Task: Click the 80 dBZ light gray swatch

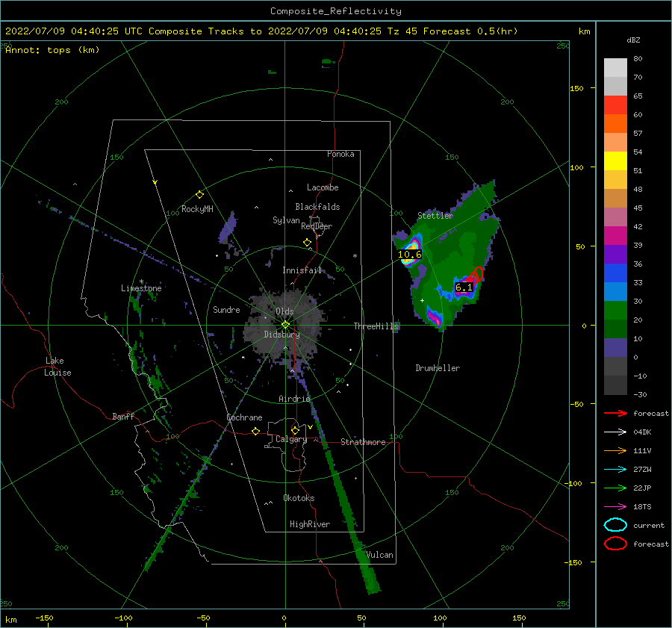Action: point(615,67)
